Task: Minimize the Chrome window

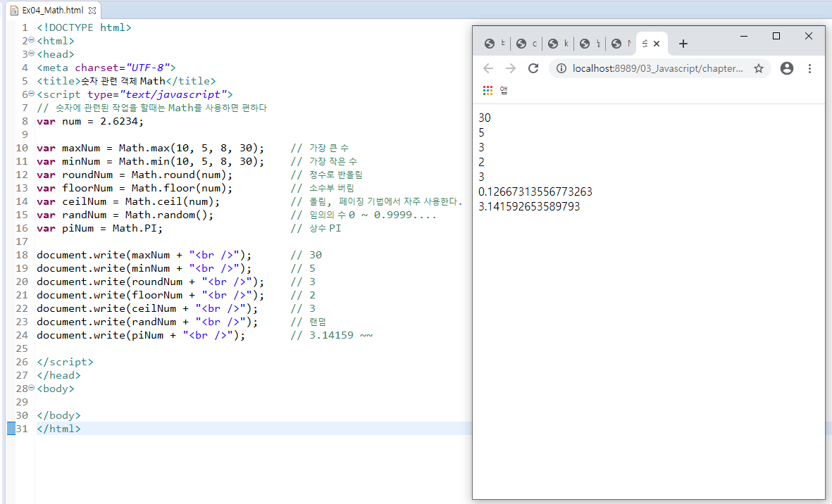Action: point(744,36)
